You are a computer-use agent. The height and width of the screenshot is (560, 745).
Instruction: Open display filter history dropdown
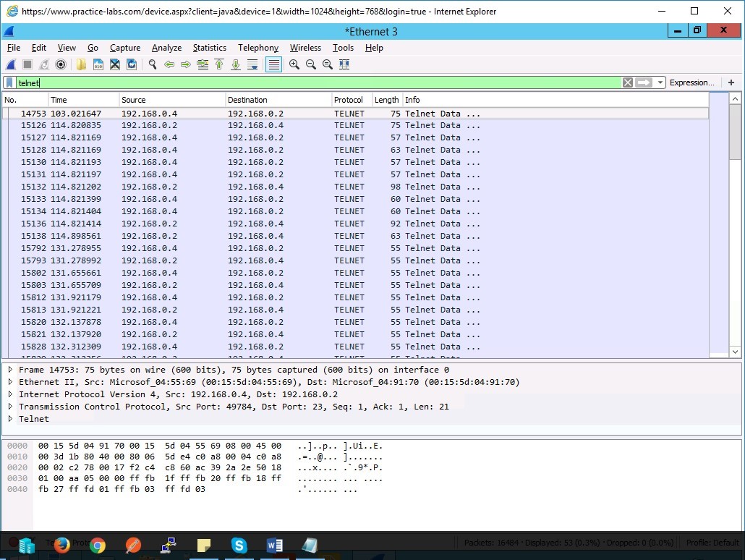pyautogui.click(x=660, y=82)
